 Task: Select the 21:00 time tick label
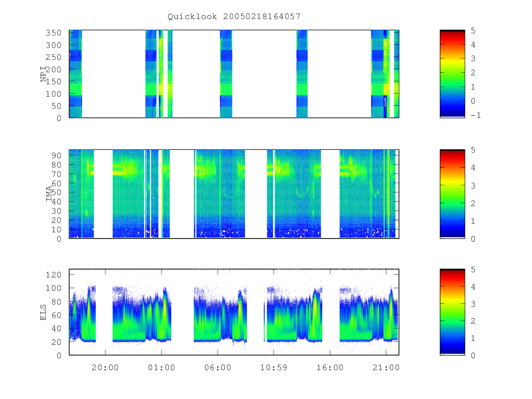[x=386, y=368]
